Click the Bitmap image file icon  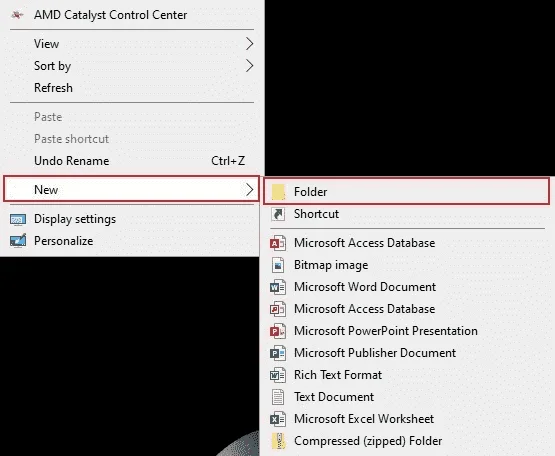[x=278, y=265]
